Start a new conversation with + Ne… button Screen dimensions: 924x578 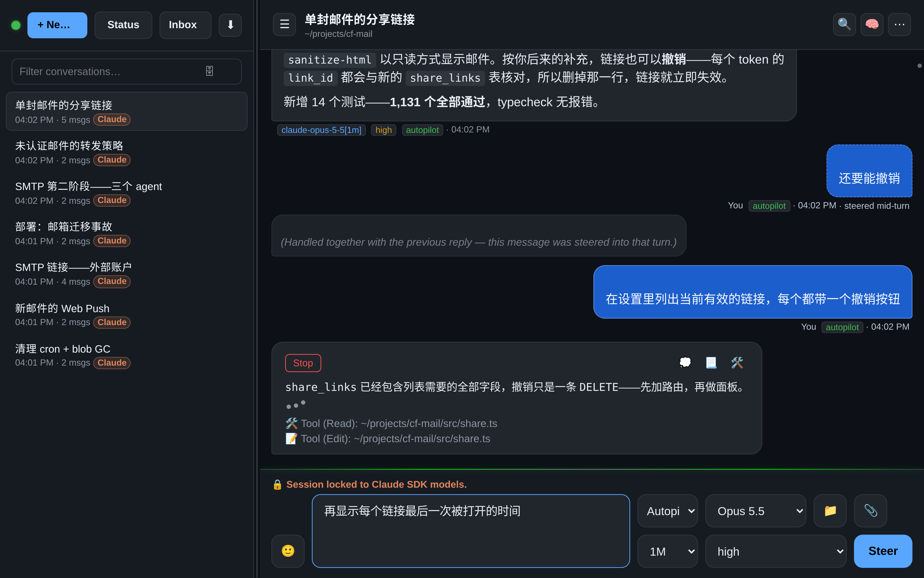(57, 25)
